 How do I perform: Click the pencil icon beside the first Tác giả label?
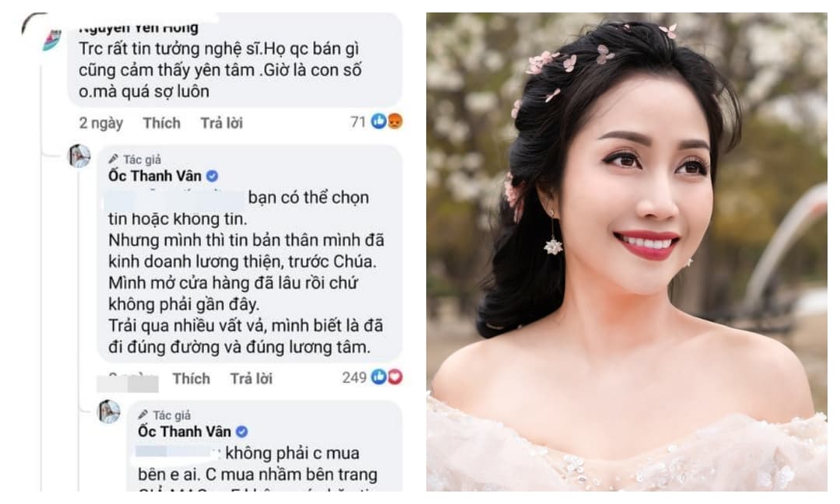[113, 159]
